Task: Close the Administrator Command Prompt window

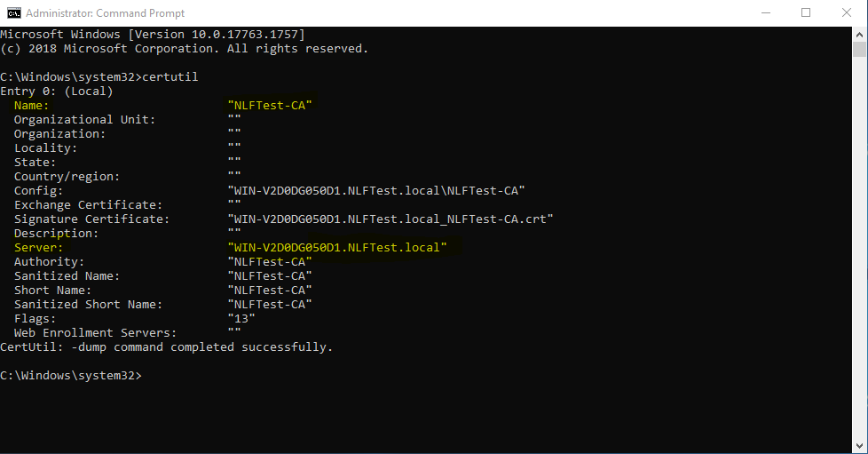Action: (x=847, y=12)
